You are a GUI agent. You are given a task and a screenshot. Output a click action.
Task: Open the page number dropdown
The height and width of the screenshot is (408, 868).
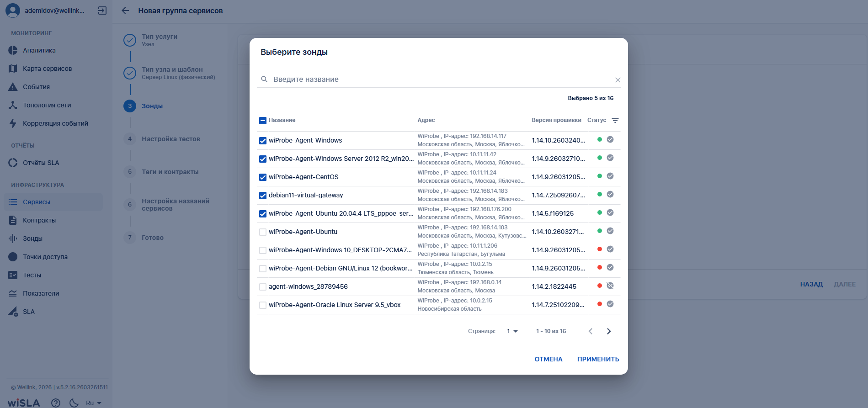click(x=512, y=331)
